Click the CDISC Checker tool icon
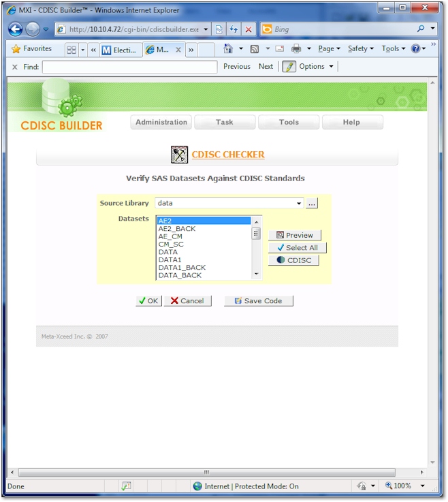This screenshot has height=502, width=448. coord(179,155)
